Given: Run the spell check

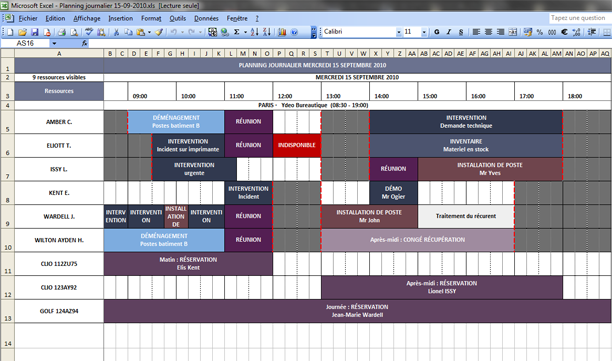Looking at the screenshot, I should (x=89, y=32).
